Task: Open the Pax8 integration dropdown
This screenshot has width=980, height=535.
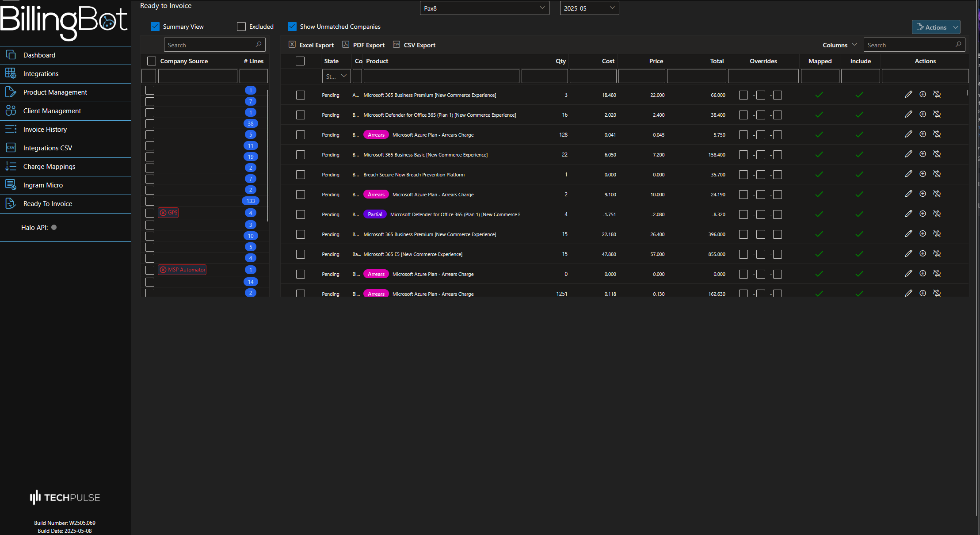Action: click(x=484, y=8)
